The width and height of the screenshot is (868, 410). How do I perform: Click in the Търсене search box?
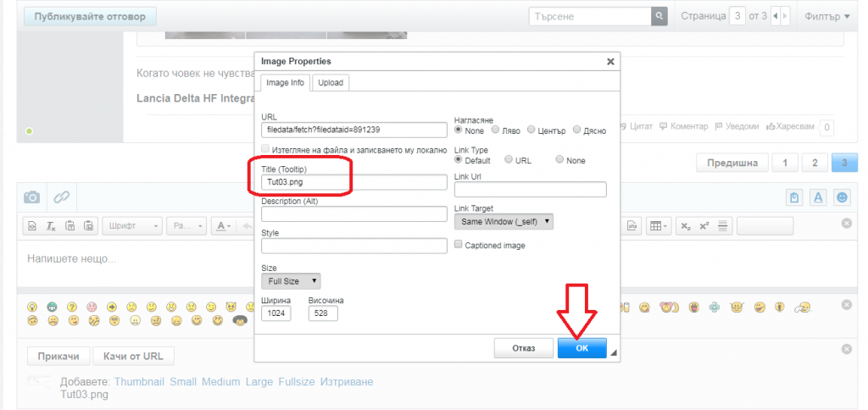coord(590,16)
